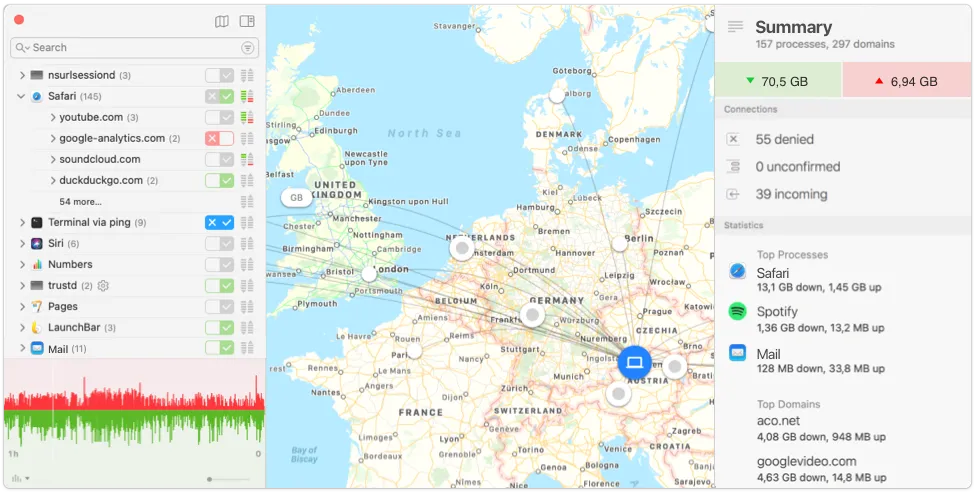Screen dimensions: 976x496
Task: Click the map marker near Aalborg
Action: click(557, 95)
